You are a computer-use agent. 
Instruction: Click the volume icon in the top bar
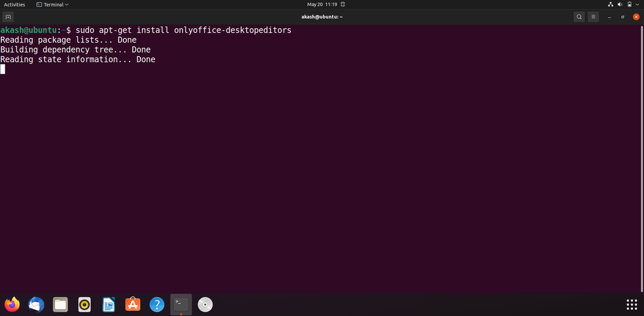pos(620,5)
